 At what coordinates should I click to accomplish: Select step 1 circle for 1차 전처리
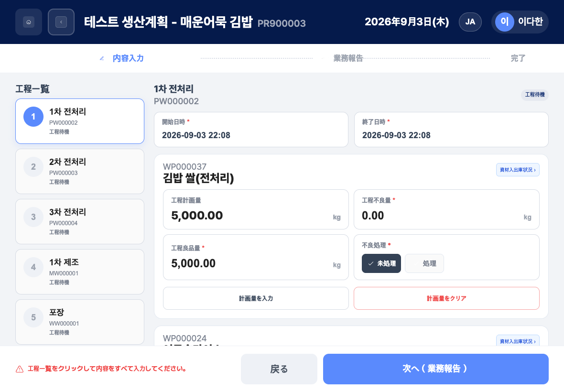33,117
